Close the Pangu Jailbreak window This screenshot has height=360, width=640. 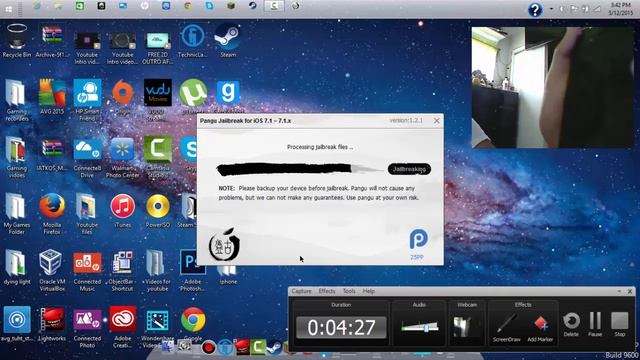tap(436, 121)
